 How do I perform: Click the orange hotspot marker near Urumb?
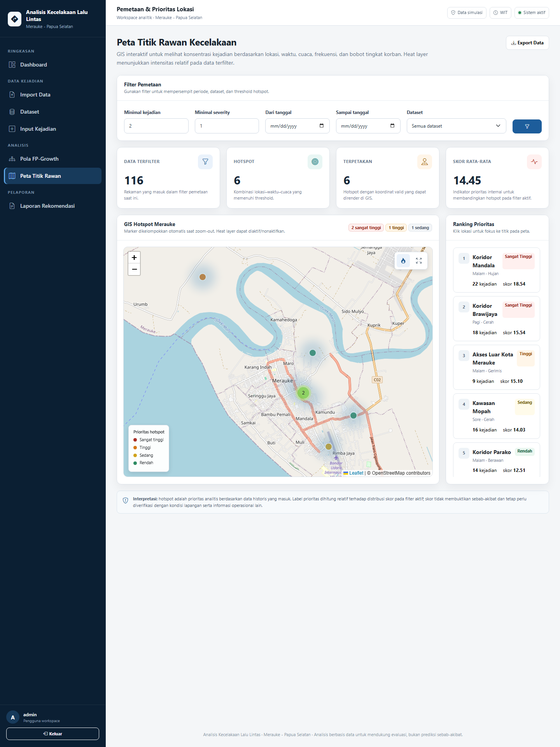click(203, 277)
